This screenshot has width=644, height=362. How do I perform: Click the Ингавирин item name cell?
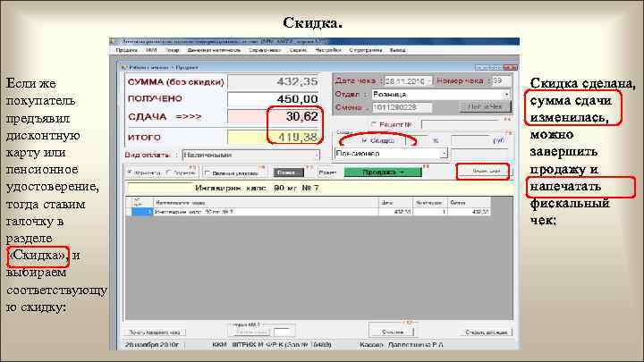(x=266, y=212)
